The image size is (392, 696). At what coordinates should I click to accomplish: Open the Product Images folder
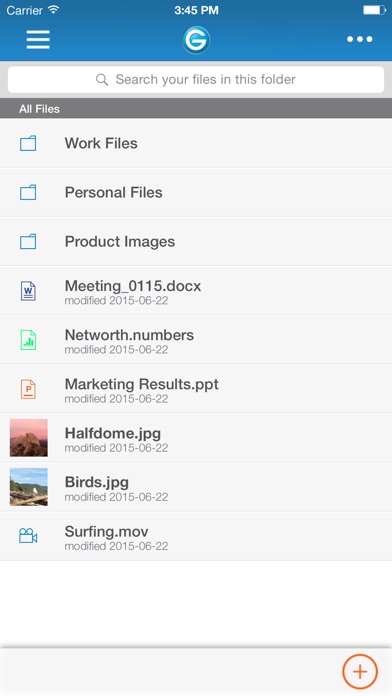pyautogui.click(x=196, y=241)
